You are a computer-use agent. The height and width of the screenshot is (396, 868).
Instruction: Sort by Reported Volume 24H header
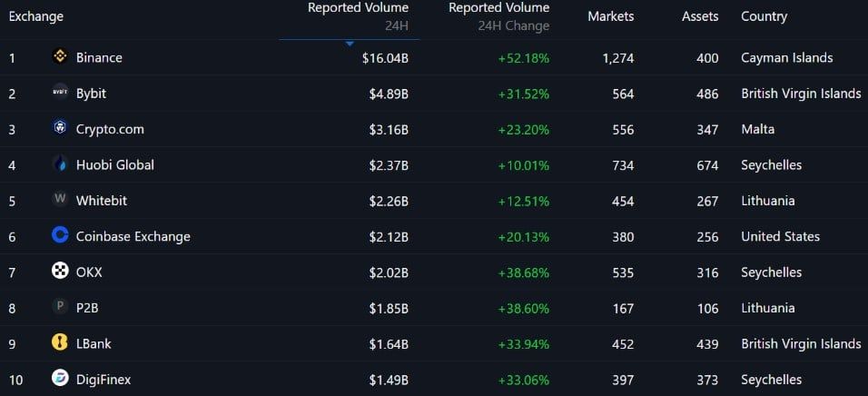(x=358, y=16)
